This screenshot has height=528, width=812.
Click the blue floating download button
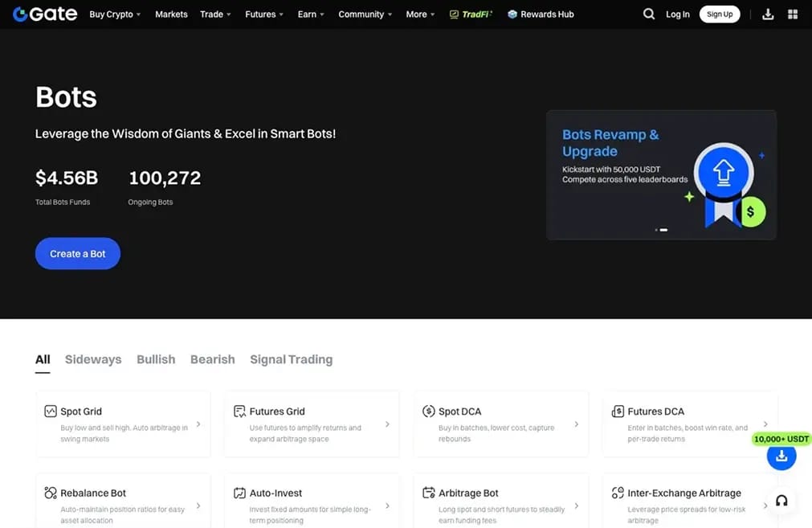[x=781, y=456]
